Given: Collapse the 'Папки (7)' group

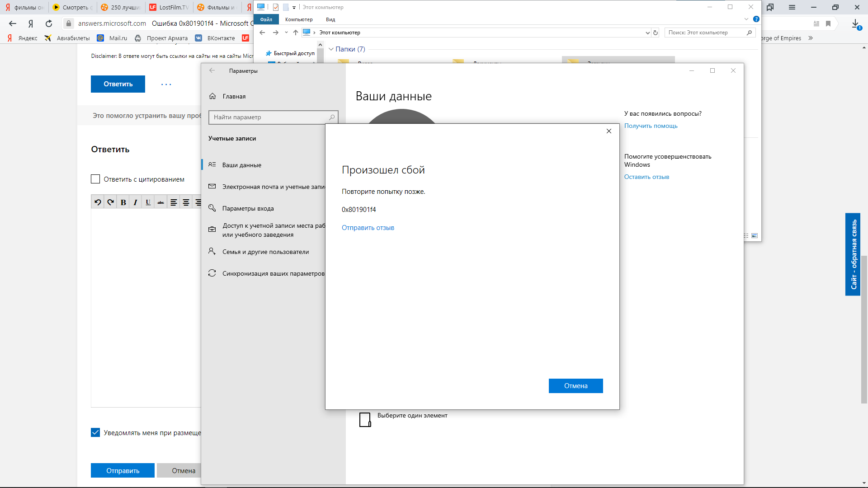Looking at the screenshot, I should (331, 49).
